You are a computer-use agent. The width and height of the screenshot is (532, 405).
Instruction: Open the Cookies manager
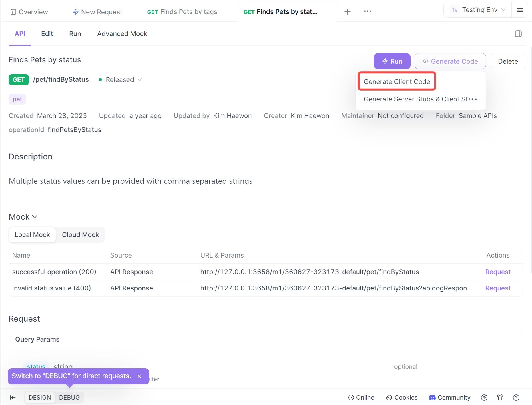click(401, 398)
